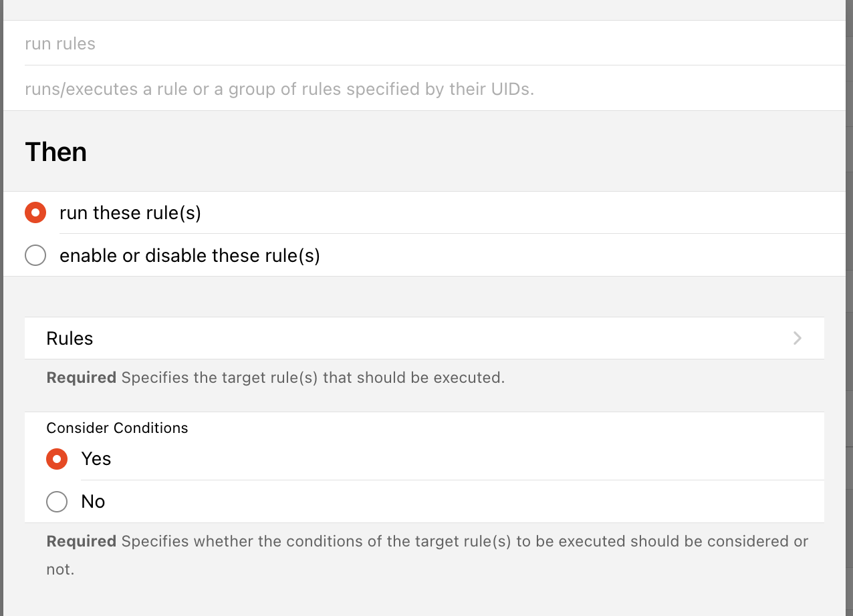Tap the Then section header
853x616 pixels.
(x=55, y=152)
